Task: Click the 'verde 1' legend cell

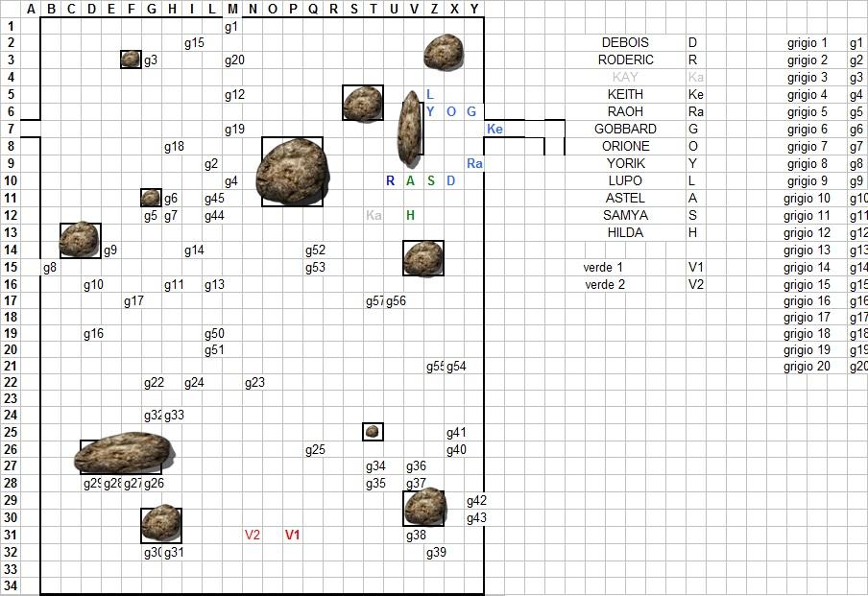Action: pos(604,267)
